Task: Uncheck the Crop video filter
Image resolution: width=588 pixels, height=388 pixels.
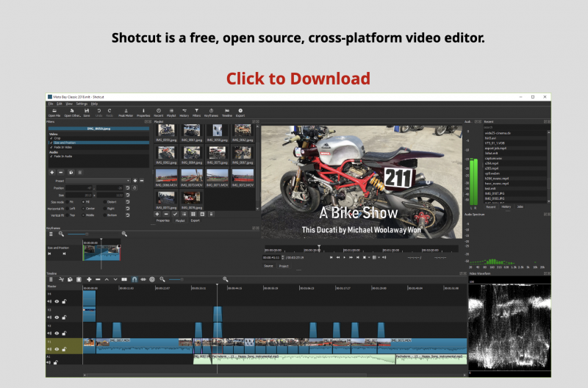Action: [51, 138]
